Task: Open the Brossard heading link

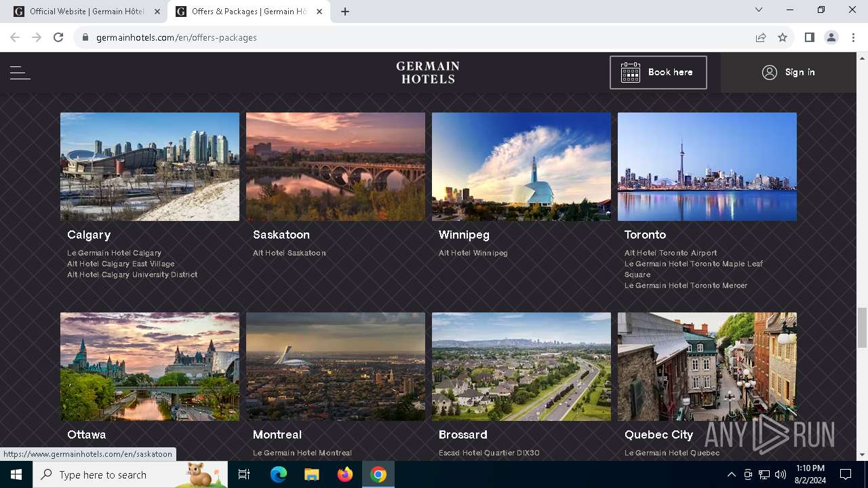Action: tap(463, 434)
